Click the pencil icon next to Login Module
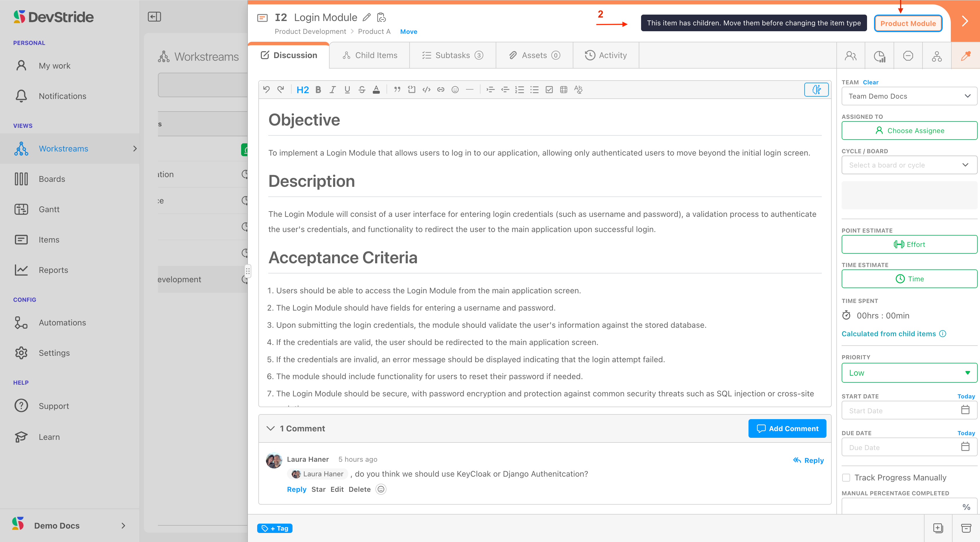 click(366, 17)
